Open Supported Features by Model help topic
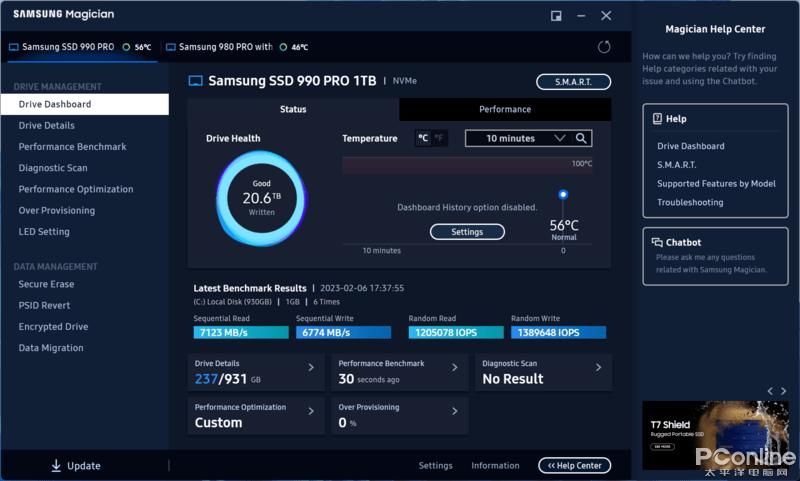The image size is (800, 481). pos(716,184)
